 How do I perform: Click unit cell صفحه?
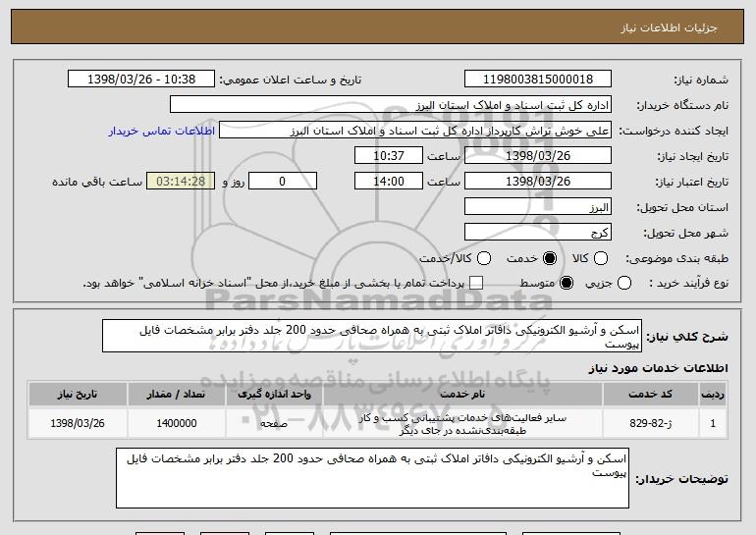pyautogui.click(x=274, y=424)
